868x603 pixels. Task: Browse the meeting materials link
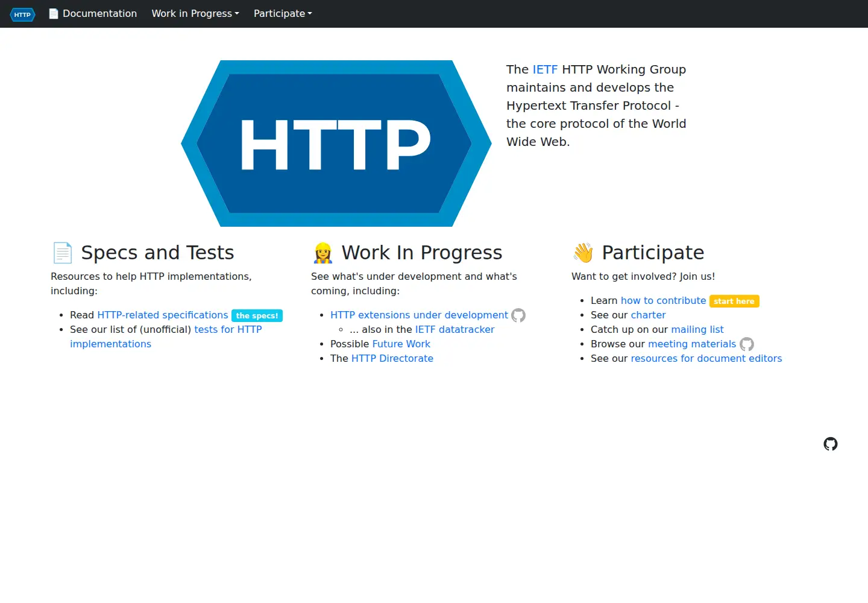(x=692, y=344)
